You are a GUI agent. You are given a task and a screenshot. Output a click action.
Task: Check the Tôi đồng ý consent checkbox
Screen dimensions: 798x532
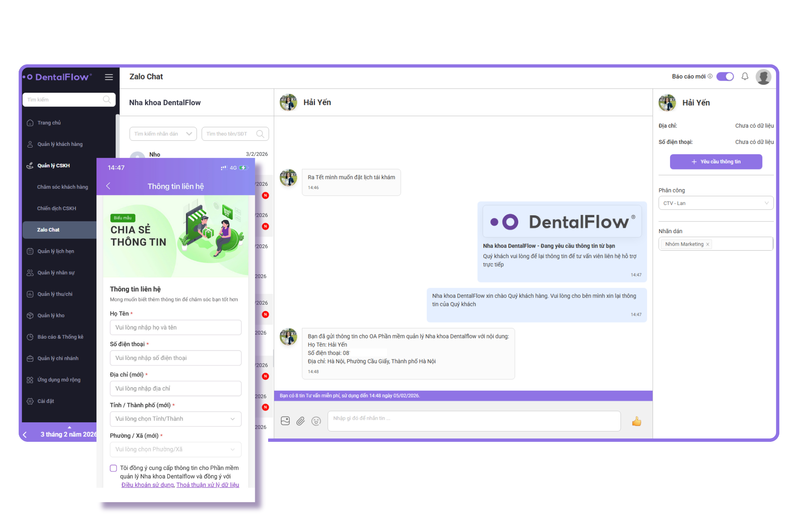tap(113, 468)
